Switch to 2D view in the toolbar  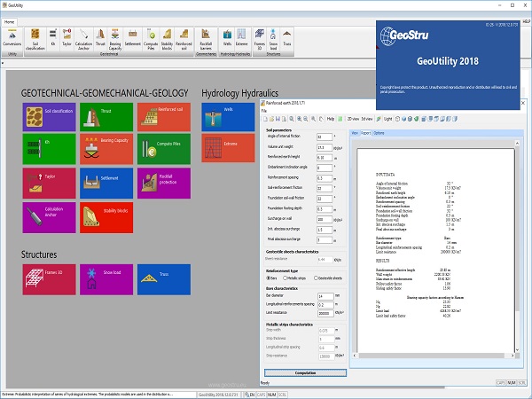coord(353,119)
